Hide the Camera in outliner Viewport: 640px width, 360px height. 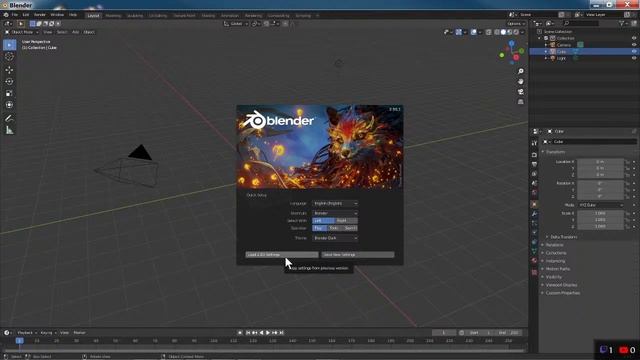click(x=634, y=45)
